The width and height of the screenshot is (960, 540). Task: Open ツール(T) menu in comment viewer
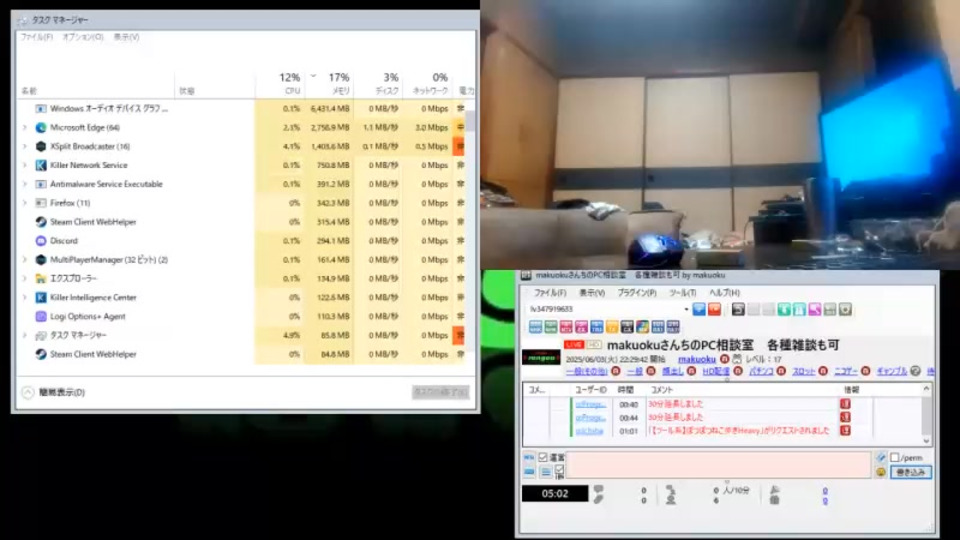(x=682, y=293)
